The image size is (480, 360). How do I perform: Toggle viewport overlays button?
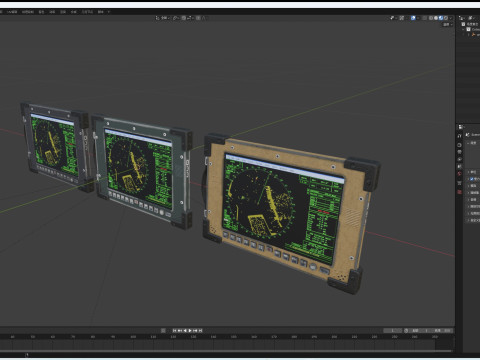click(x=413, y=18)
